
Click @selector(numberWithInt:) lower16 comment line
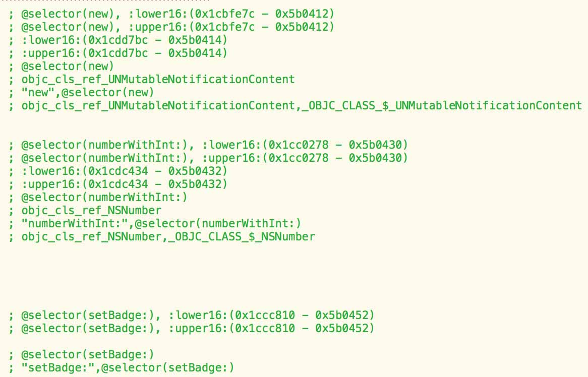[208, 145]
